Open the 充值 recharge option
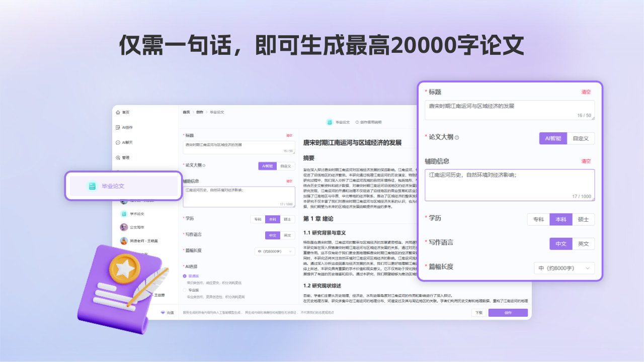The image size is (644, 362). [170, 312]
